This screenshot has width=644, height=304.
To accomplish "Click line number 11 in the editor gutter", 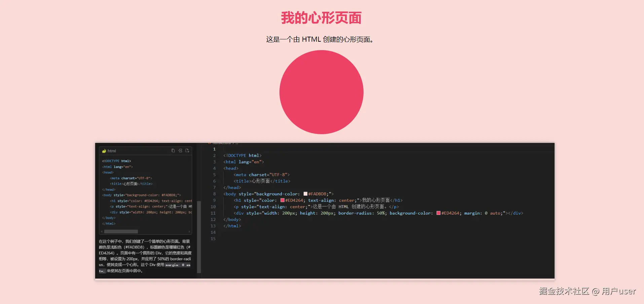I will (x=213, y=213).
